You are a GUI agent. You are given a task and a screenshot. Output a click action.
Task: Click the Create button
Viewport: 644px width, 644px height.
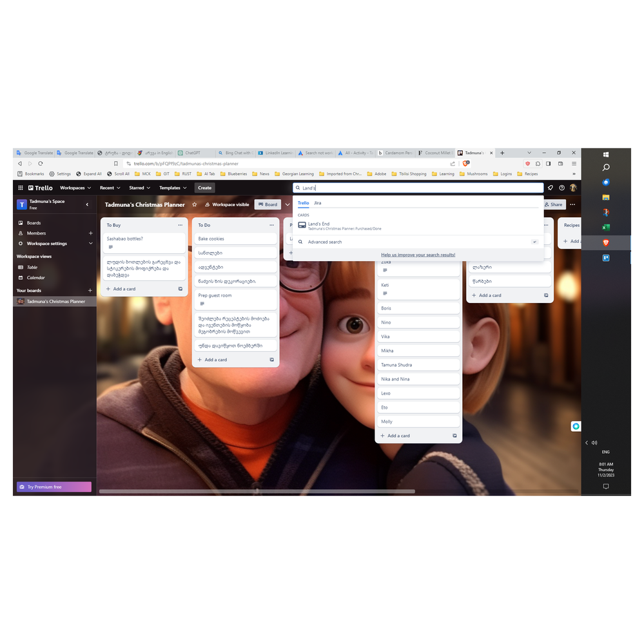click(204, 188)
